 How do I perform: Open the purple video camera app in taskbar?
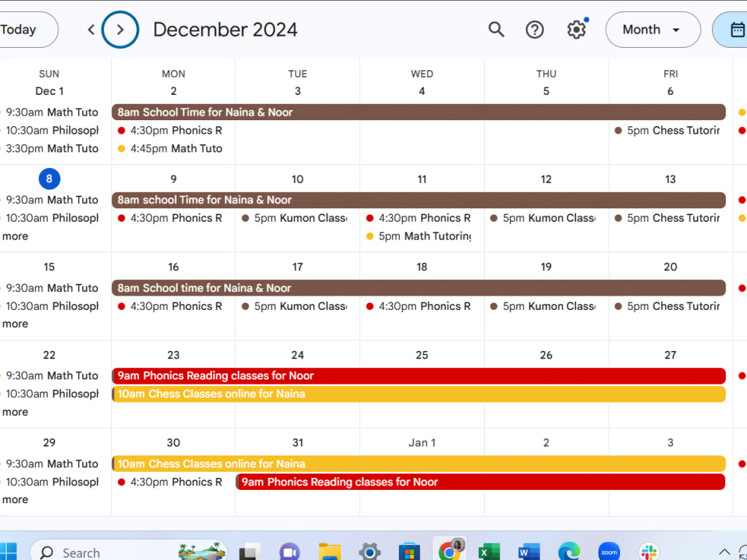click(x=290, y=553)
